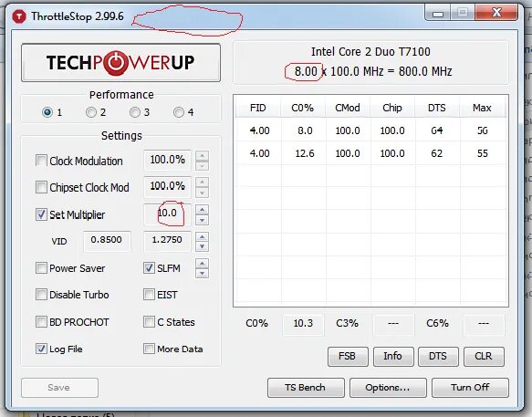Decrease Chipset Clock Mod with down arrow
The height and width of the screenshot is (417, 532).
coord(203,193)
